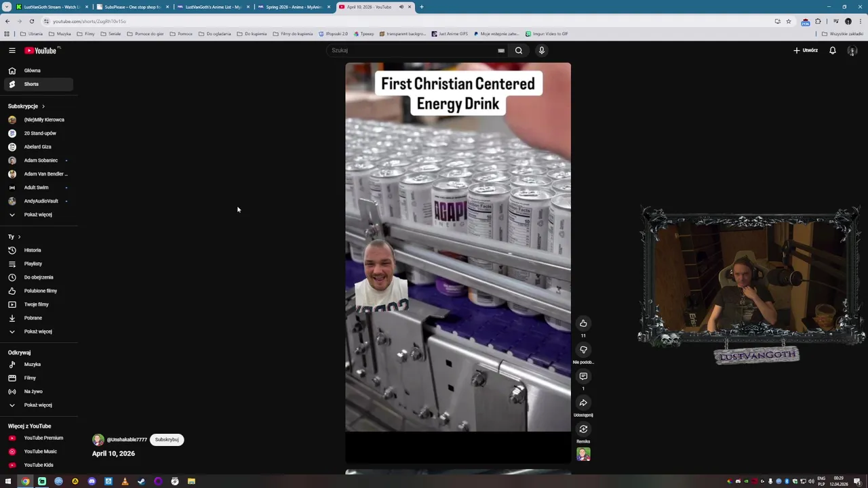Open YouTube Music link

(37, 451)
